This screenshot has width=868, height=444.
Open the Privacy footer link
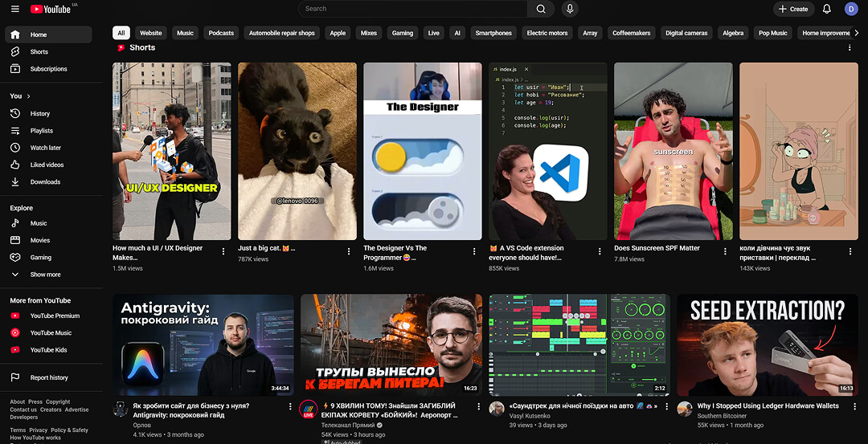click(x=39, y=430)
